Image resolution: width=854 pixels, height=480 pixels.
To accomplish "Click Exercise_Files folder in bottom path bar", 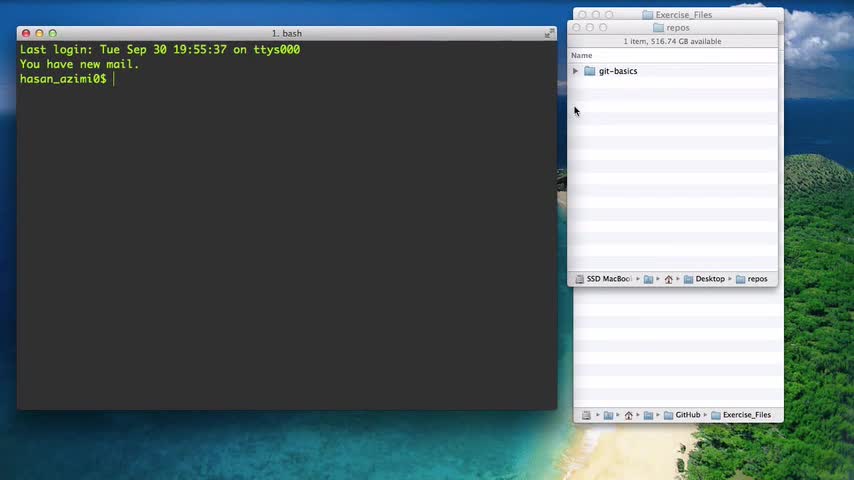I will [x=741, y=415].
